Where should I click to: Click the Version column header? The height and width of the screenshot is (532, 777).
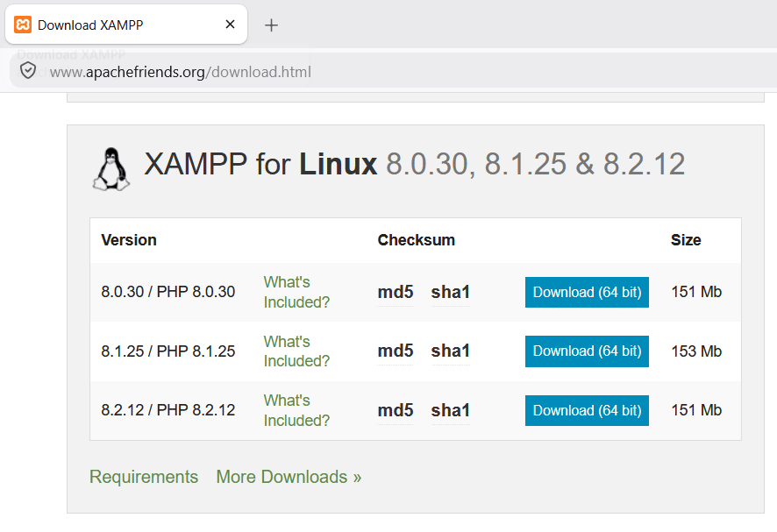tap(129, 240)
